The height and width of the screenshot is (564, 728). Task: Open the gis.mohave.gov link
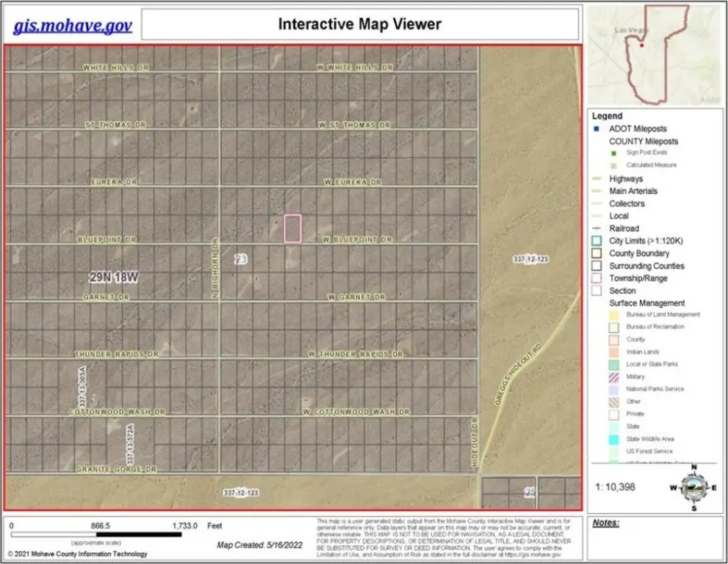[x=72, y=26]
